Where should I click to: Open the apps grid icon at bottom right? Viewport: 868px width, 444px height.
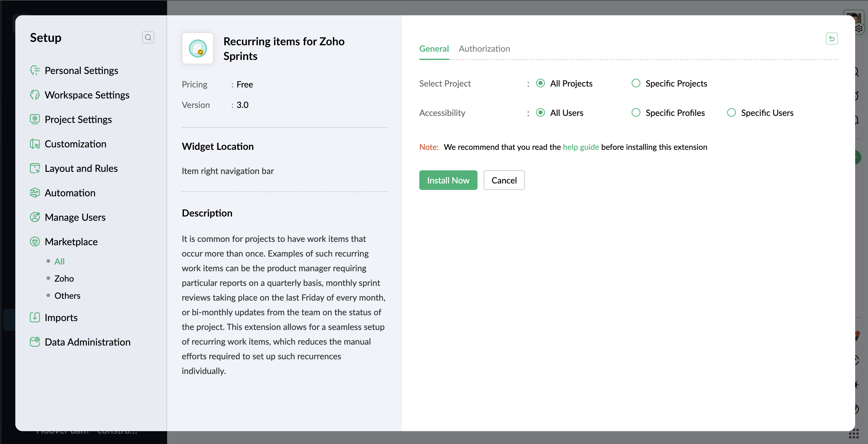coord(854,434)
